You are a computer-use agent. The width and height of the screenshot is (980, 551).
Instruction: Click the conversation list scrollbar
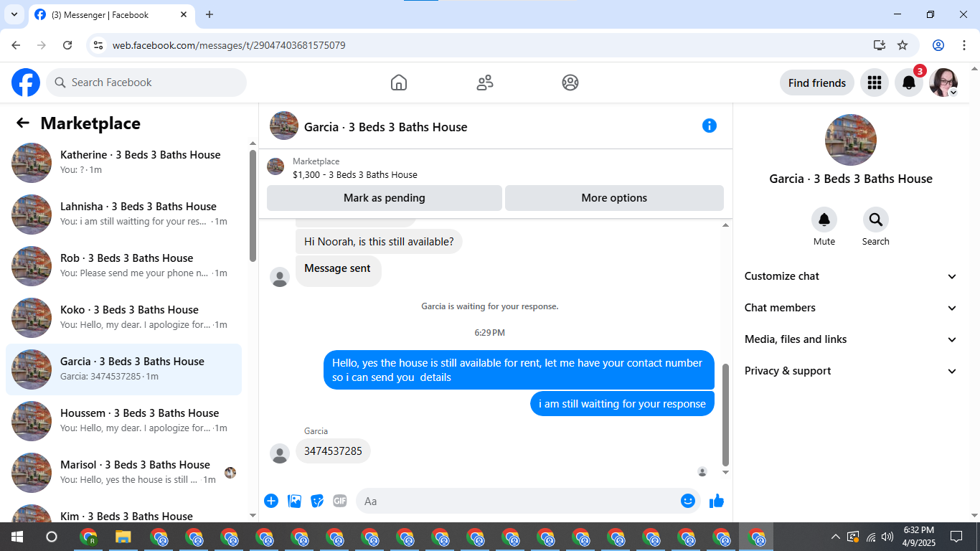point(253,206)
